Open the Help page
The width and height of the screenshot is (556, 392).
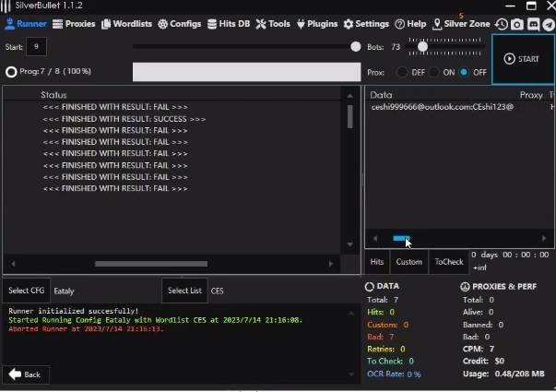pos(410,24)
